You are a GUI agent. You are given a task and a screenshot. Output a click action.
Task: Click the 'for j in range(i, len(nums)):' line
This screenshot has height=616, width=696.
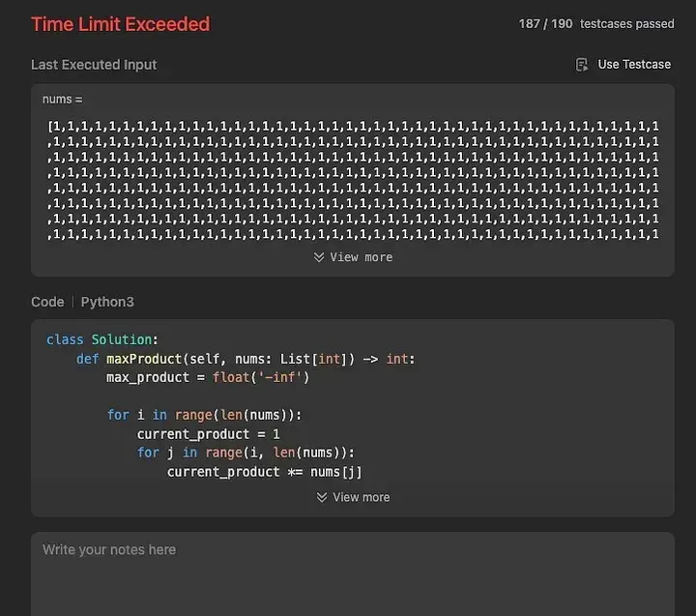[x=246, y=453]
